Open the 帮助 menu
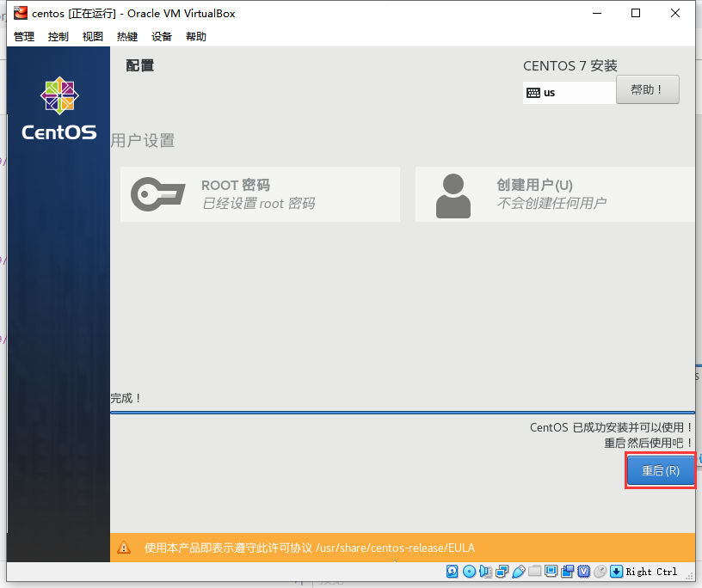Viewport: 702px width, 588px height. pyautogui.click(x=196, y=37)
